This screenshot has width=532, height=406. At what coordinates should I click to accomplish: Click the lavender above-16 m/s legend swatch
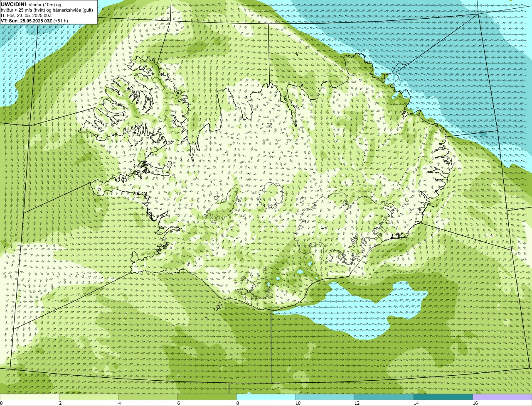pos(502,397)
